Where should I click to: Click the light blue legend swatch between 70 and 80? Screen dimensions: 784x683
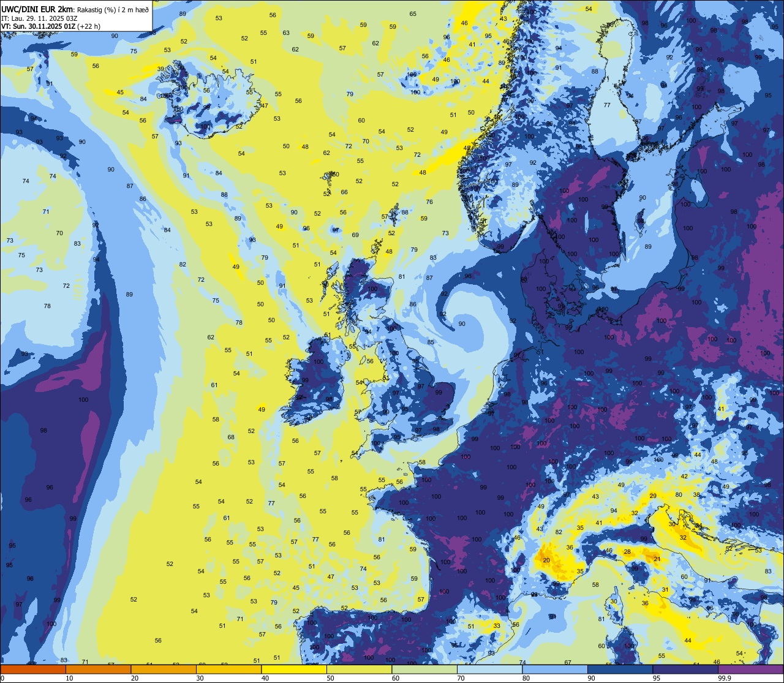tap(489, 669)
